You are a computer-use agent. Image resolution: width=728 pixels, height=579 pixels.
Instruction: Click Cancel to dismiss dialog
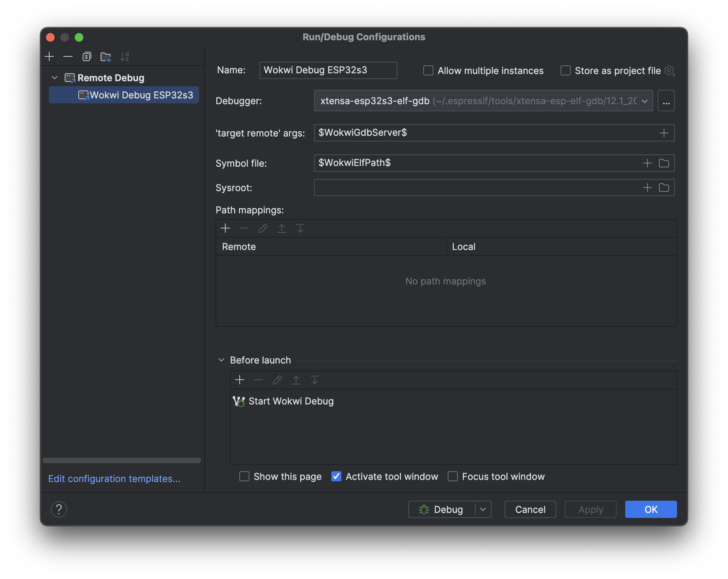[530, 509]
